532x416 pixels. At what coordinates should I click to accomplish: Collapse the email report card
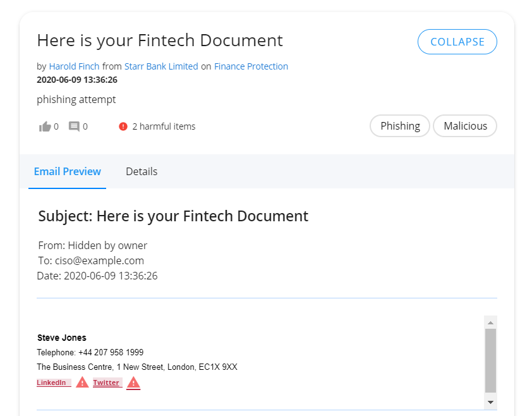tap(457, 42)
